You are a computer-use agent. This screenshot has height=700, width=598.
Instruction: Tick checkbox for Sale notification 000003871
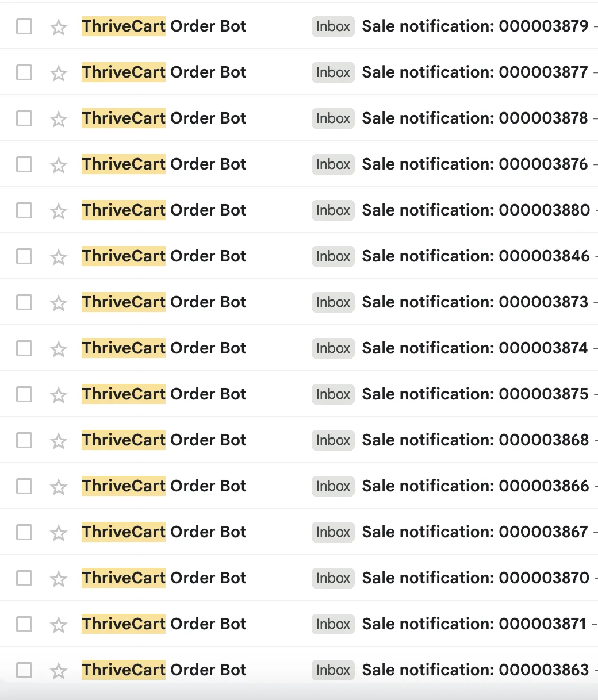pos(24,624)
